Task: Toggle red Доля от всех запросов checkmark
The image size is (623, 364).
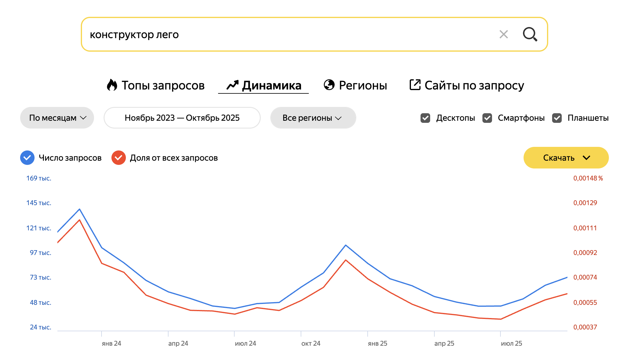Action: pos(119,158)
